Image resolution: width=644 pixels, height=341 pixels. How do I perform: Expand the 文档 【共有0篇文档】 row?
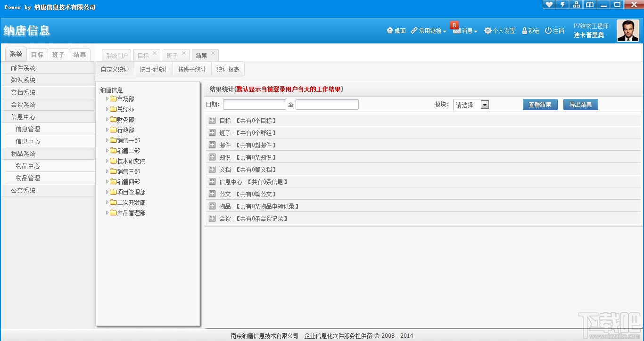(212, 170)
